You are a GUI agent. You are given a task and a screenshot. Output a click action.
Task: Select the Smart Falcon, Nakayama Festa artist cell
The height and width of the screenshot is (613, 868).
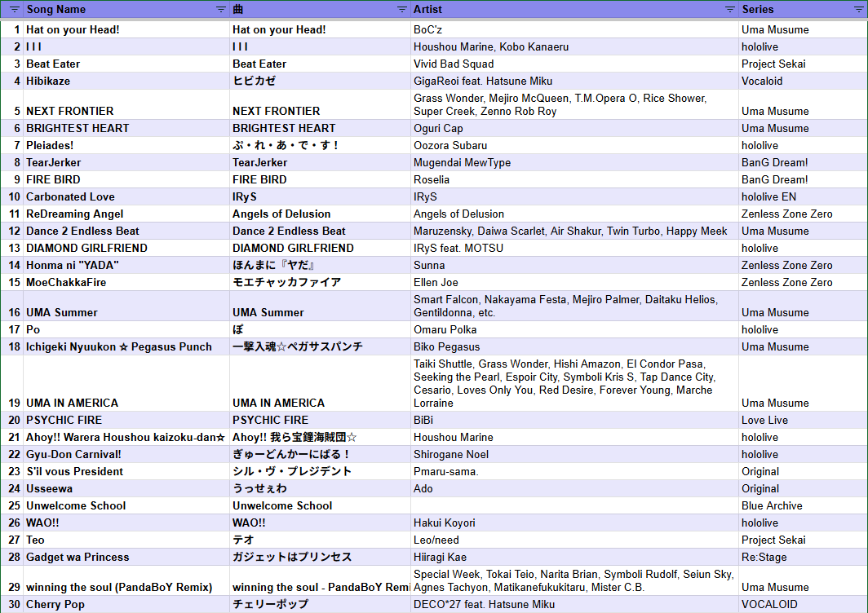[x=574, y=306]
